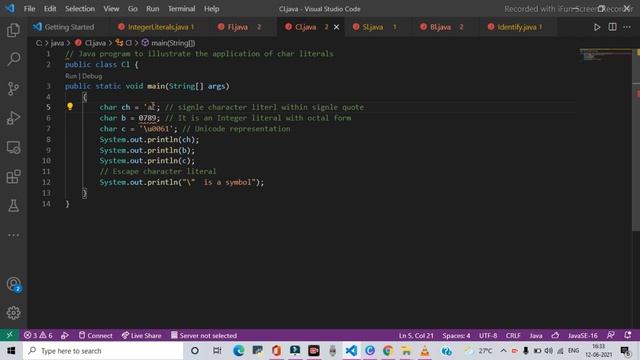Click Run code lens above main

71,76
